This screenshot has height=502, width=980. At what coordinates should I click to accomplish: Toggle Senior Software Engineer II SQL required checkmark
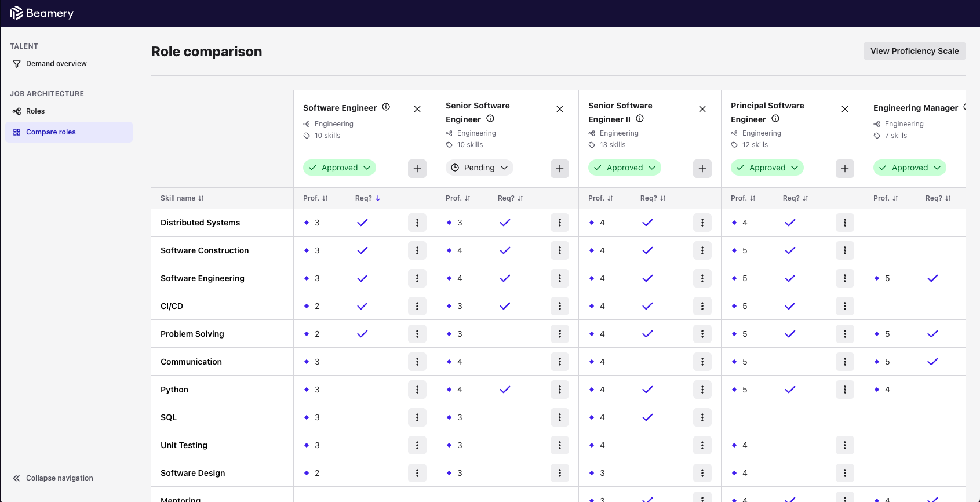click(x=647, y=417)
